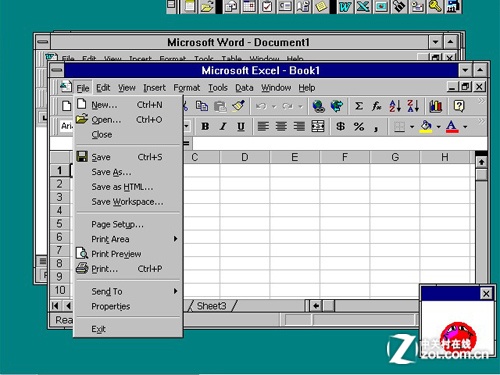Select Save Workspace... entry

(x=128, y=202)
